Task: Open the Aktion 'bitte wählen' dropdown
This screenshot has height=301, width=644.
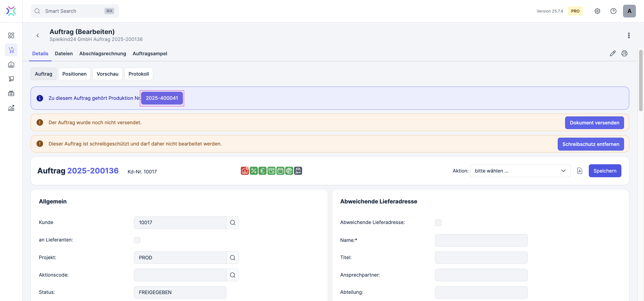Action: (x=520, y=171)
